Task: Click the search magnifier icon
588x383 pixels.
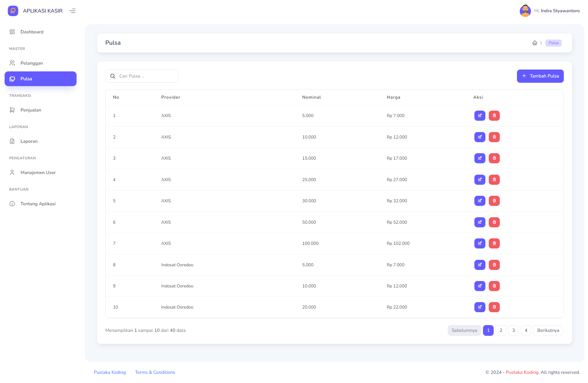Action: pyautogui.click(x=113, y=76)
